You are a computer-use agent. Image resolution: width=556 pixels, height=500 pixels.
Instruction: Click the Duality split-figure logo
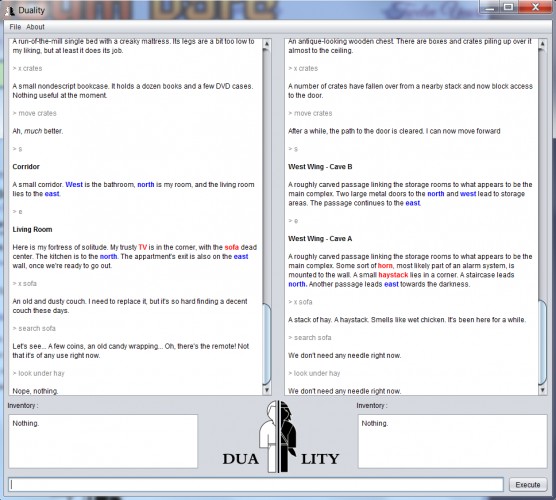[x=280, y=437]
